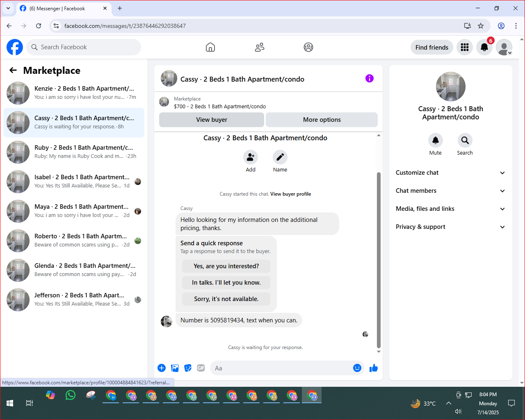Open a new browser tab
Viewport: 525px width, 420px height.
coord(120,8)
